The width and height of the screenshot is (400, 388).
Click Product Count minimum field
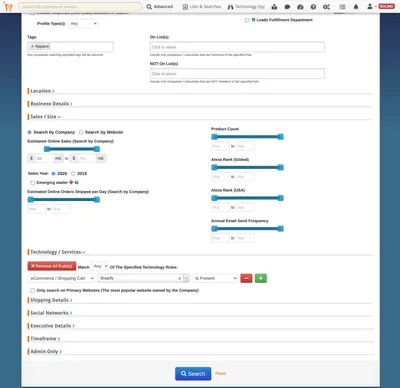point(220,146)
